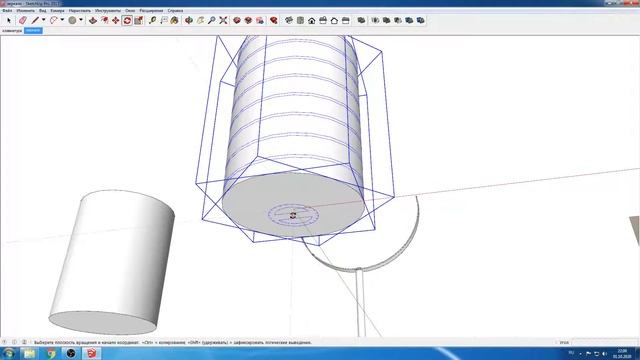
Task: Choose the Arc drawing tool
Action: [x=53, y=20]
